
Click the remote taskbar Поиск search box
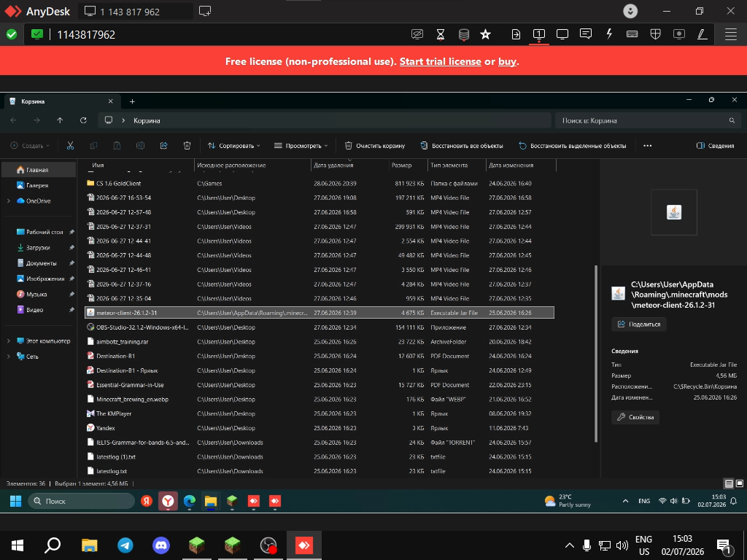pyautogui.click(x=82, y=501)
